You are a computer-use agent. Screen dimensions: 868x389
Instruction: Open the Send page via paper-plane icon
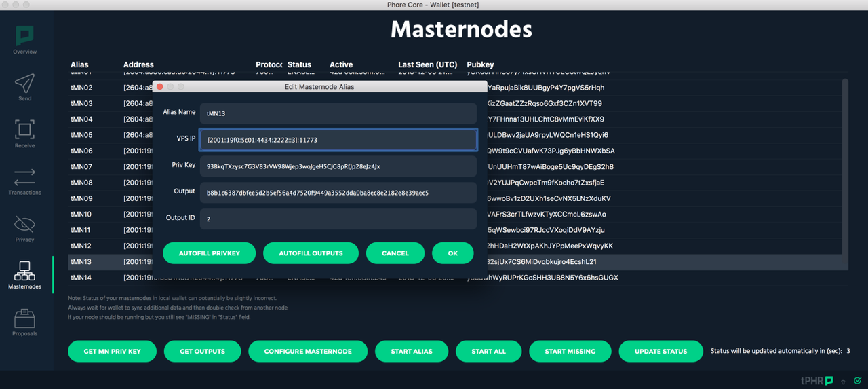pos(24,87)
